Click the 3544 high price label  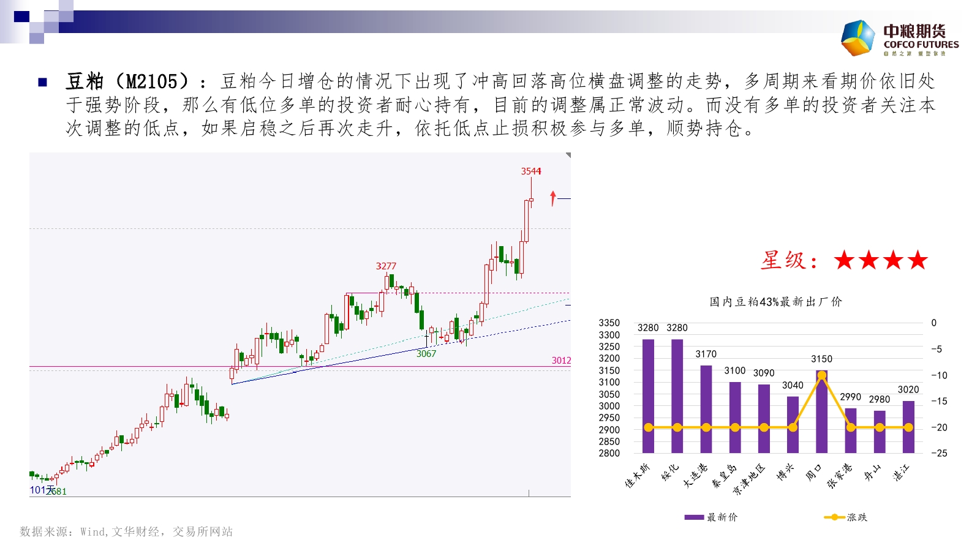[x=531, y=171]
